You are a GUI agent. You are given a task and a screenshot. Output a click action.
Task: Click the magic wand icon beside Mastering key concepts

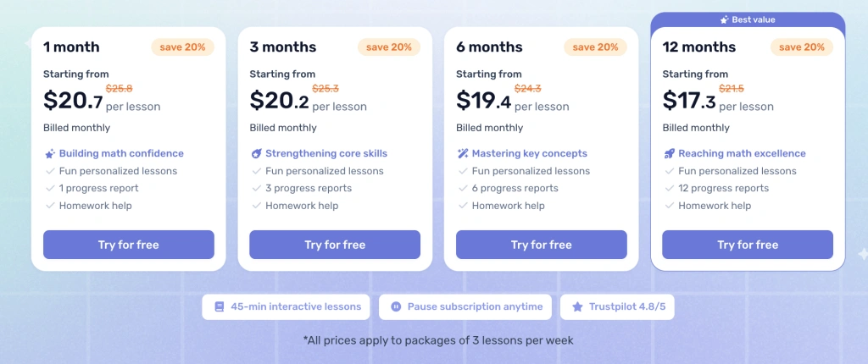pyautogui.click(x=462, y=154)
